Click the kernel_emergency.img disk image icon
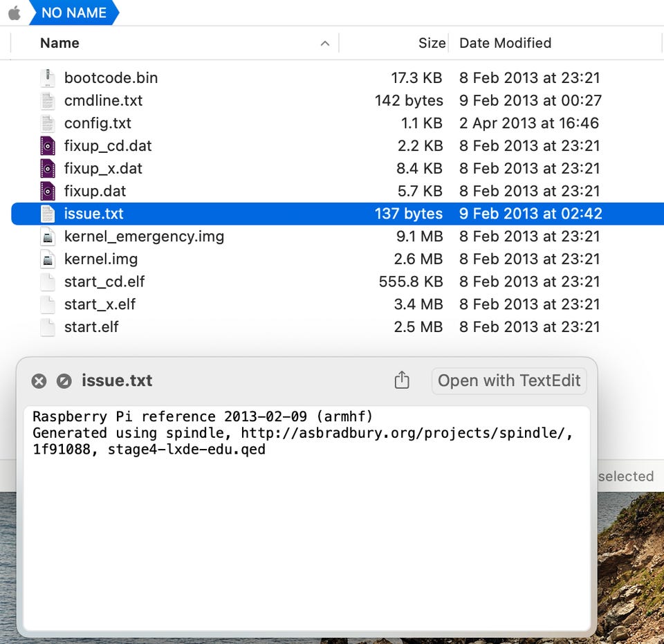 coord(48,237)
